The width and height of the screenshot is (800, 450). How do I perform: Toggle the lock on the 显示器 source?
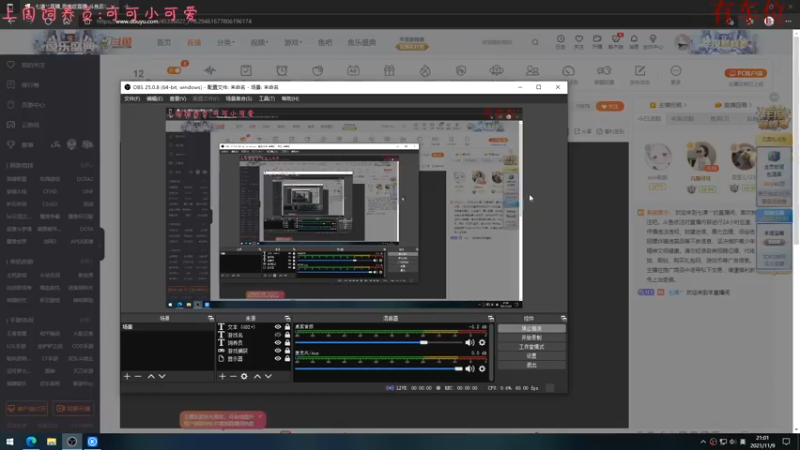pyautogui.click(x=287, y=359)
